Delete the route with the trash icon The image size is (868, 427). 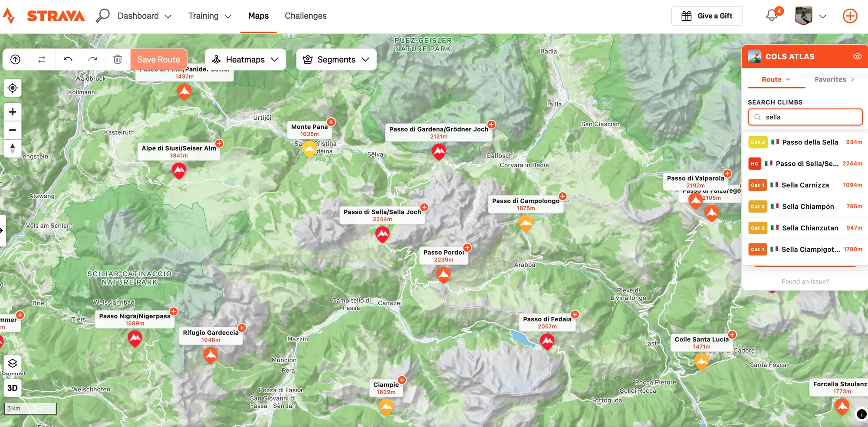[x=118, y=59]
